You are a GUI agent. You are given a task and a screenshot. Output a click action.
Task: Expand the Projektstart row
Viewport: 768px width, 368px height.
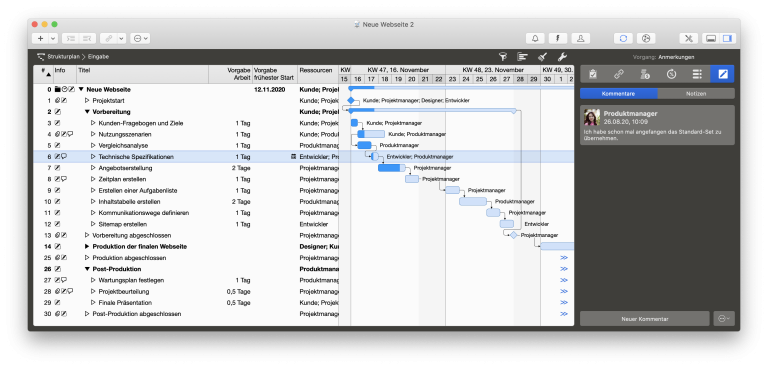(x=87, y=100)
